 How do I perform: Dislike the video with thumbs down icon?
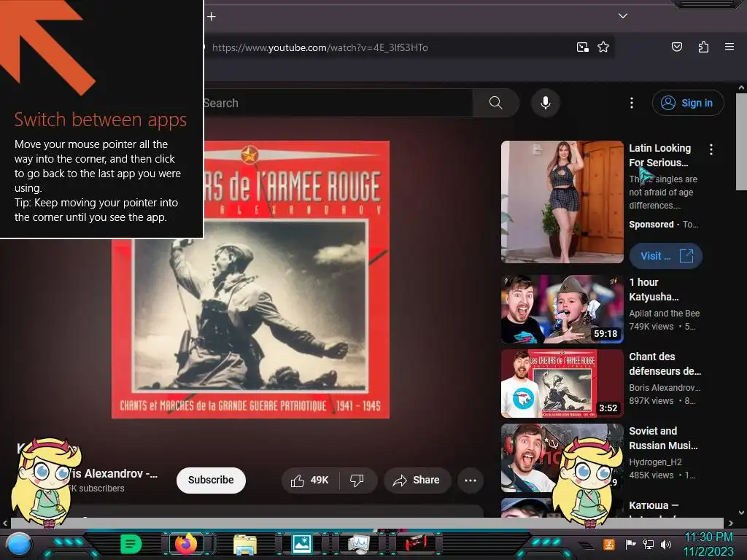point(357,480)
